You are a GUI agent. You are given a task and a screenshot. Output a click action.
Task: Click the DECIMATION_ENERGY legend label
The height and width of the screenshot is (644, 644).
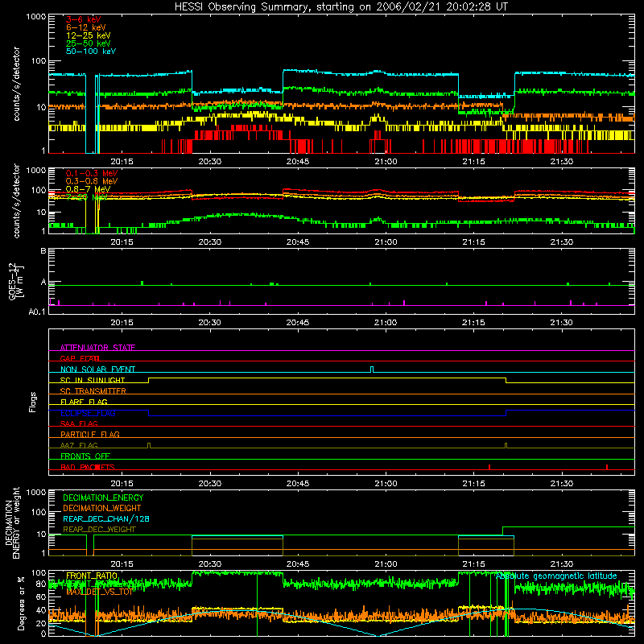(x=103, y=497)
